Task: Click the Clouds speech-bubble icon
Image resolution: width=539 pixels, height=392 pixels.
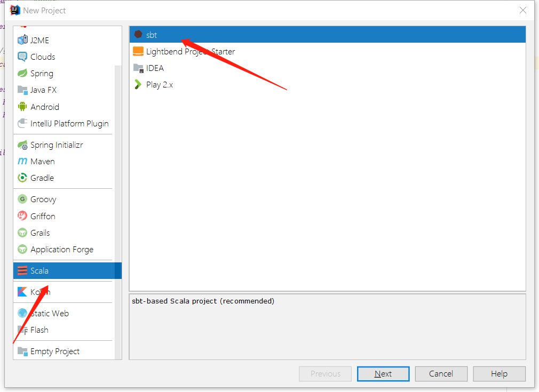Action: (22, 57)
